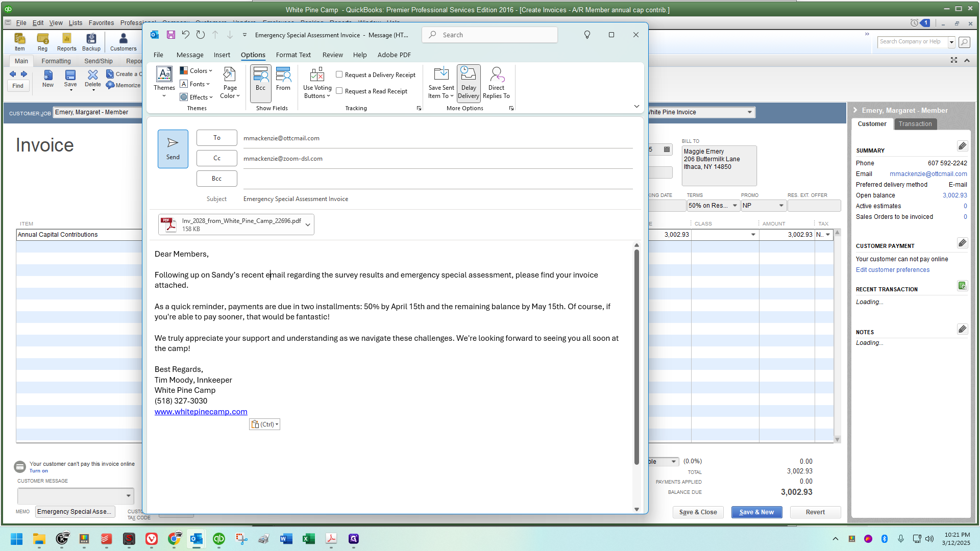Select Direct Replies To option
Image resolution: width=980 pixels, height=551 pixels.
(x=496, y=82)
